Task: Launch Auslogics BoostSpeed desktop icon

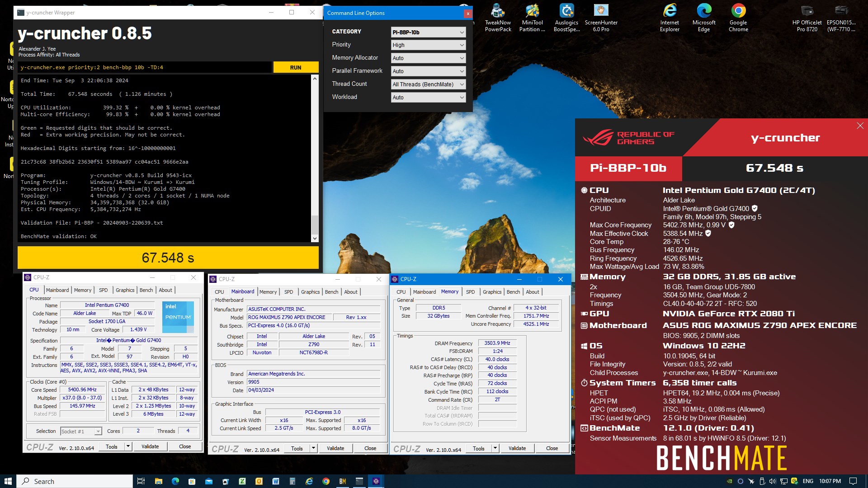Action: [566, 18]
